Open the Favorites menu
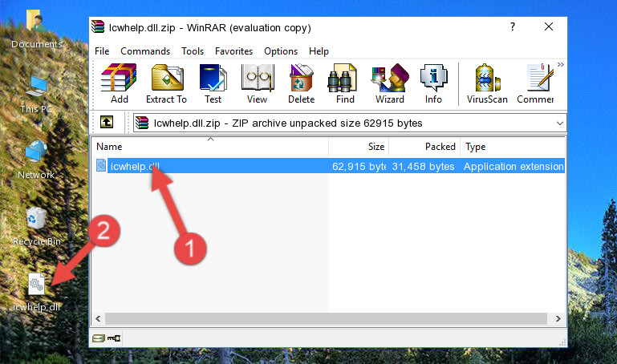This screenshot has height=364, width=617. click(233, 51)
